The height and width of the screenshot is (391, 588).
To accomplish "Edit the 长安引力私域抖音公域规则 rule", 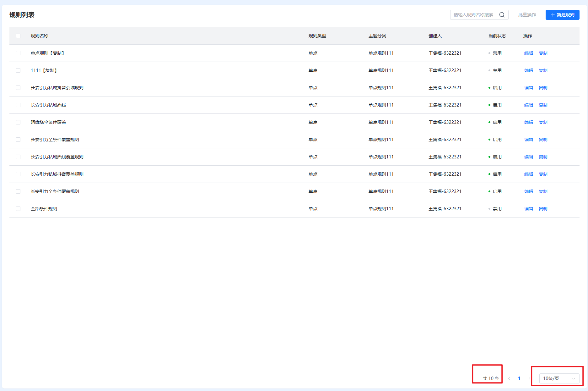I will pos(528,88).
